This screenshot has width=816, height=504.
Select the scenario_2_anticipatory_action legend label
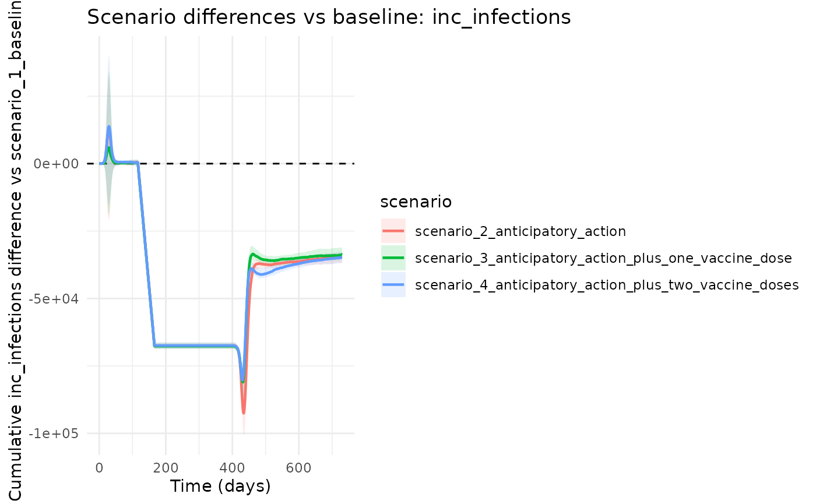520,231
